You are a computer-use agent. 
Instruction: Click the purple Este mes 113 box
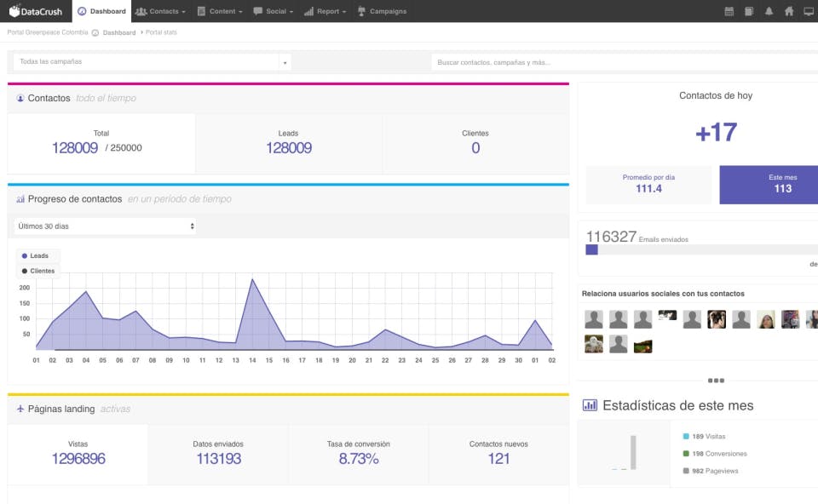click(x=769, y=185)
